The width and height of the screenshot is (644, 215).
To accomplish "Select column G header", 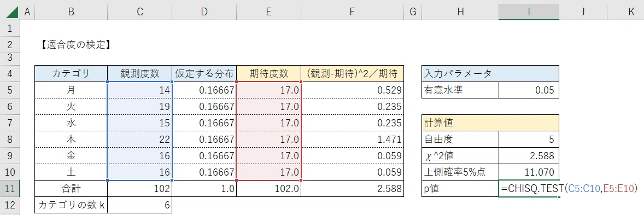I will 413,12.
